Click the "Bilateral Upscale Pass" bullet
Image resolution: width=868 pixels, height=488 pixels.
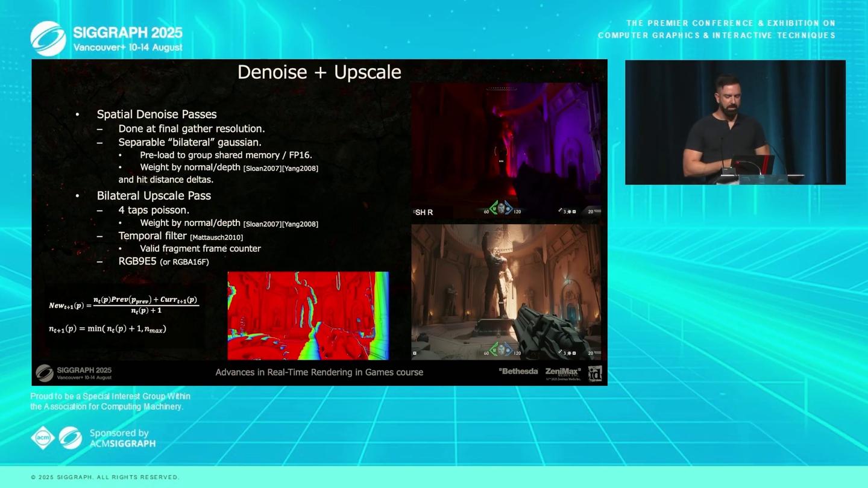click(x=154, y=196)
